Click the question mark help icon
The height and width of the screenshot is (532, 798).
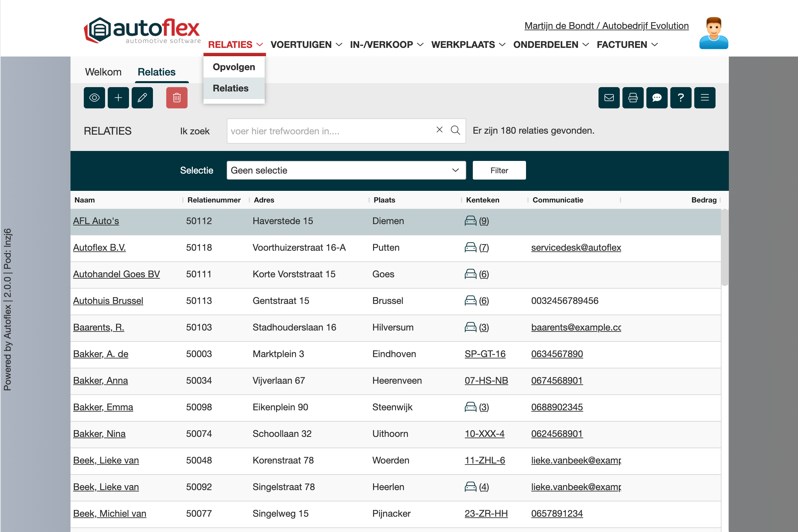(x=681, y=98)
